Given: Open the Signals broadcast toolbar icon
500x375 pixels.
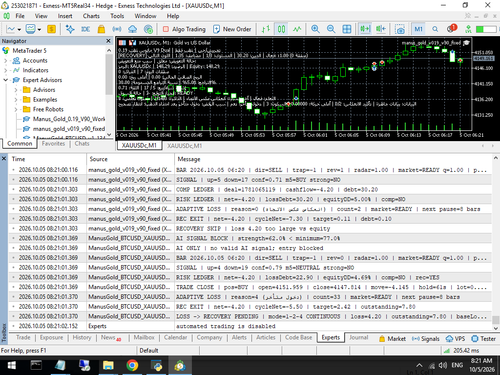Looking at the screenshot, I should (x=117, y=29).
